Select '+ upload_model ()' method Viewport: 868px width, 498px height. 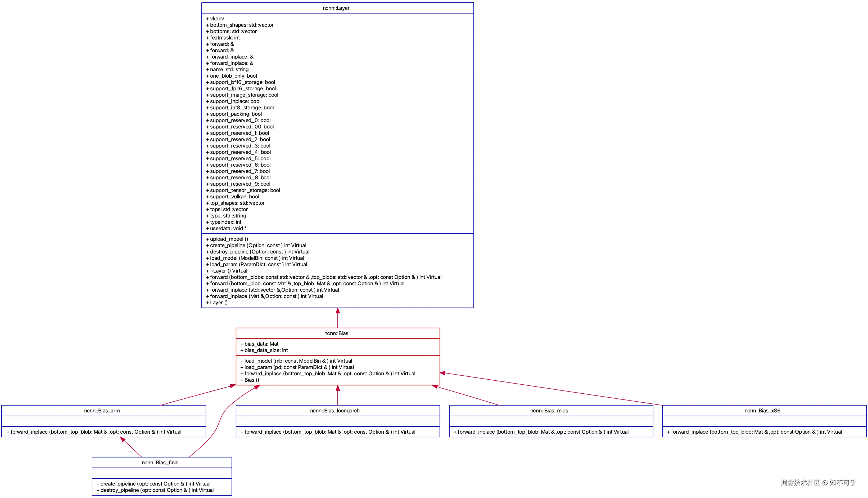point(227,239)
